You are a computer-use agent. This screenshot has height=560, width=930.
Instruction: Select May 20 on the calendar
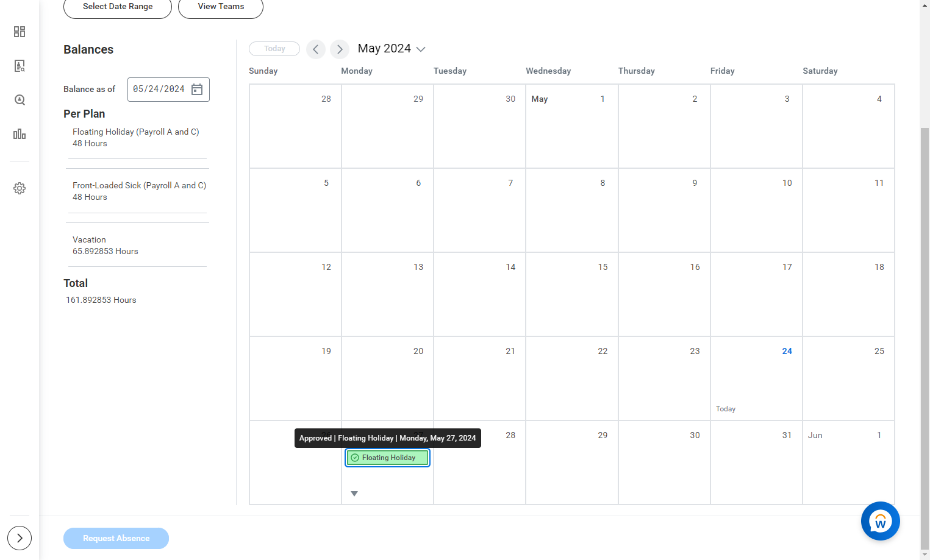coord(387,378)
